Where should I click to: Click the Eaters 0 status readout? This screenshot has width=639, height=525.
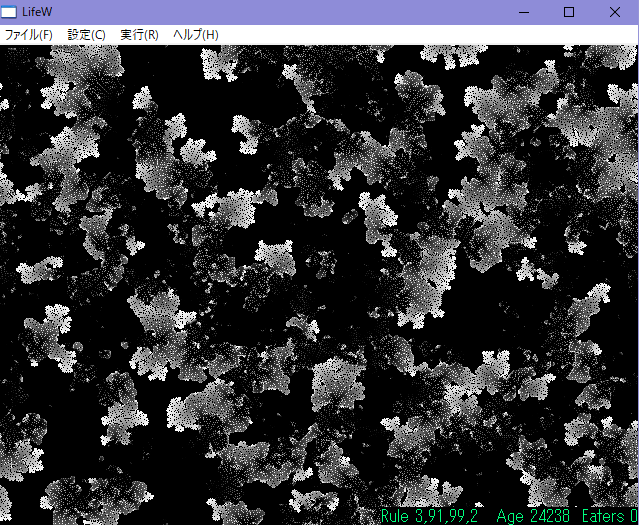609,516
